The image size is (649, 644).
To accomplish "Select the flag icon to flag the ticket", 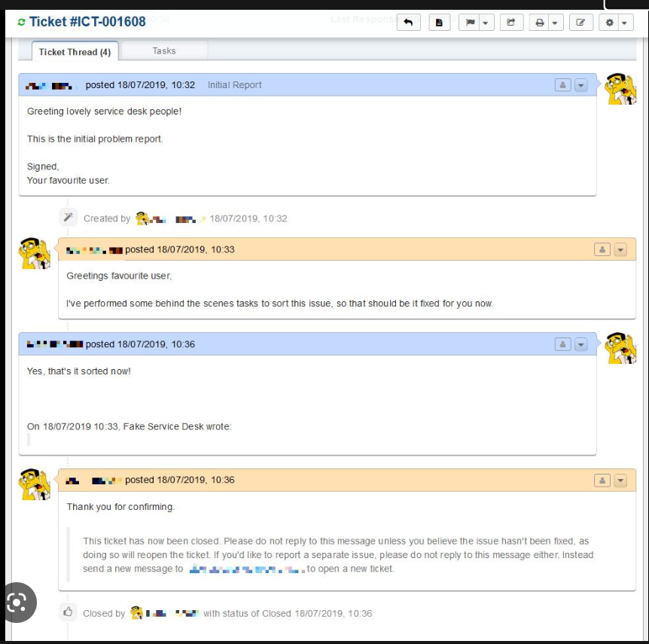I will pos(470,22).
